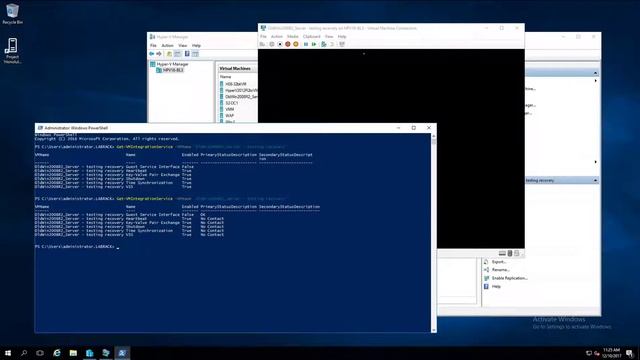Open the Windows Start menu
Image resolution: width=640 pixels, height=360 pixels.
(x=8, y=353)
